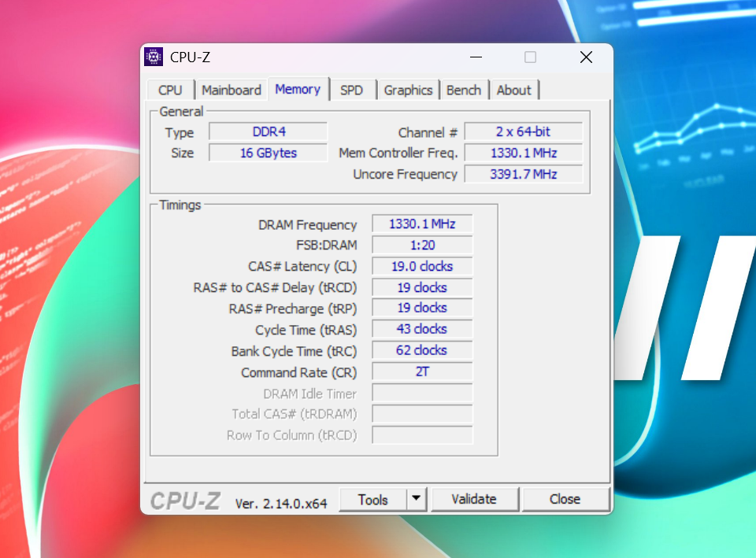Select the Memory tab
This screenshot has width=756, height=558.
coord(298,89)
